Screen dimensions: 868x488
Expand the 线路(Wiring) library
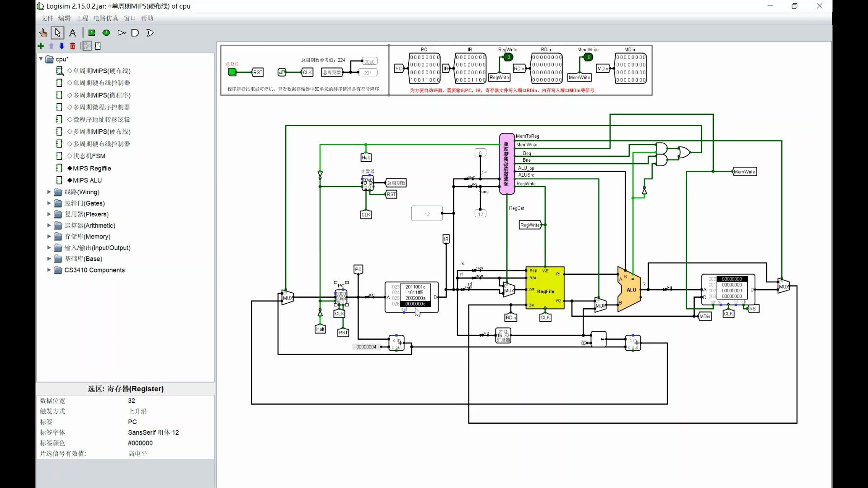(49, 192)
